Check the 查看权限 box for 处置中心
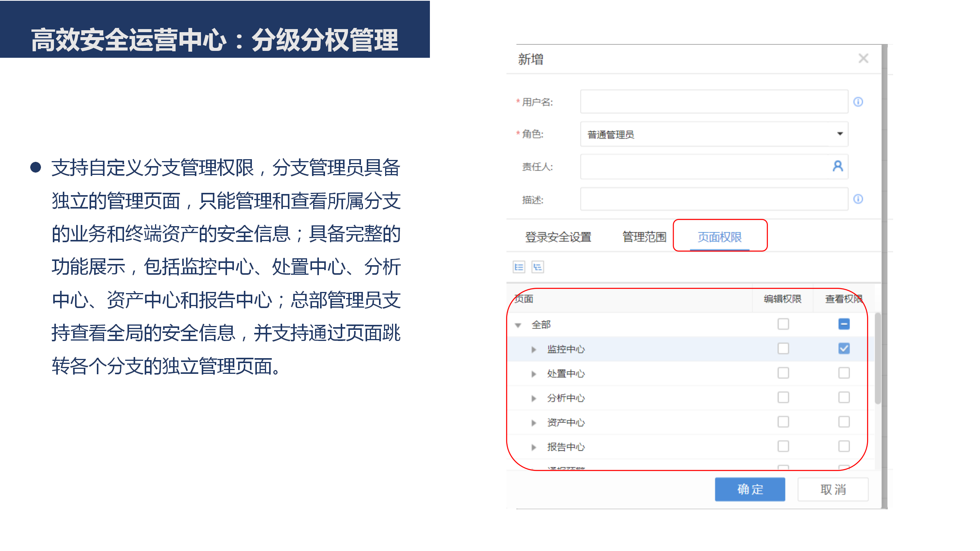Viewport: 980px width, 551px height. (844, 373)
